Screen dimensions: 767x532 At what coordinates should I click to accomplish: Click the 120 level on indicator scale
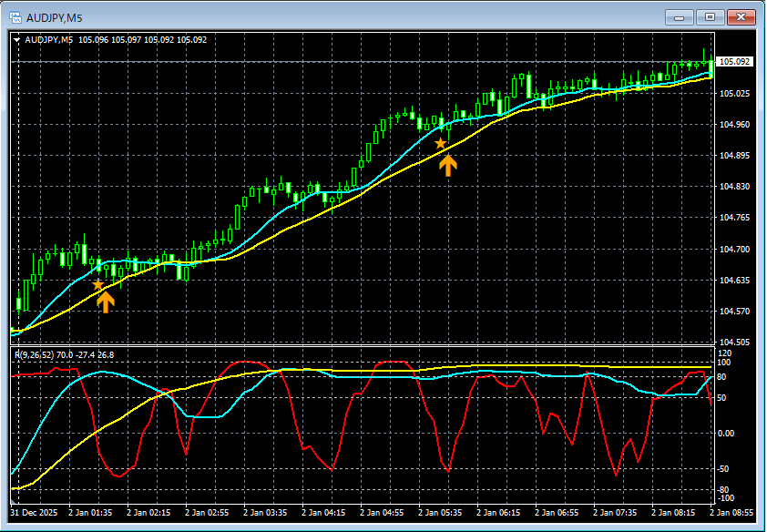coord(725,353)
